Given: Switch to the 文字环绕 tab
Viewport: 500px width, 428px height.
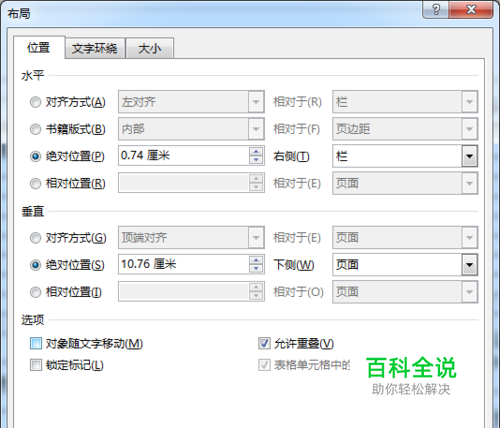Looking at the screenshot, I should click(x=95, y=48).
